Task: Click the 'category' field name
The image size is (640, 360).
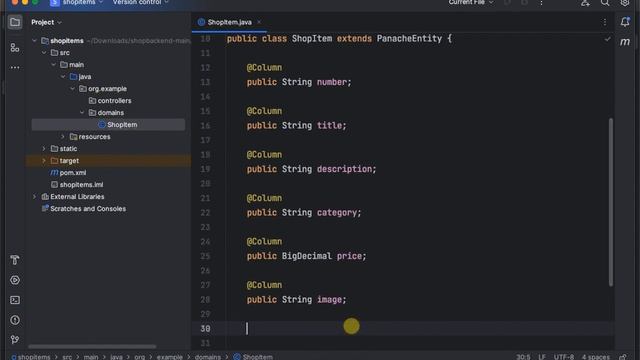Action: pyautogui.click(x=337, y=213)
